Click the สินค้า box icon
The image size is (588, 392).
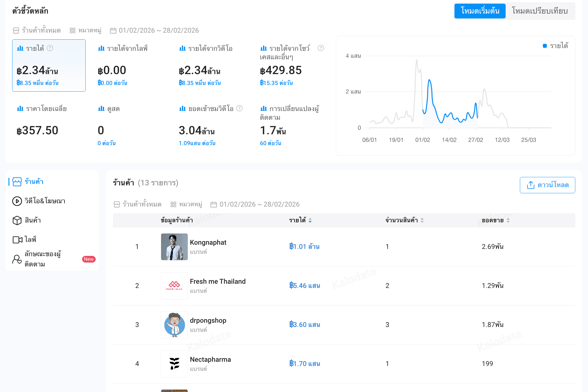(17, 220)
